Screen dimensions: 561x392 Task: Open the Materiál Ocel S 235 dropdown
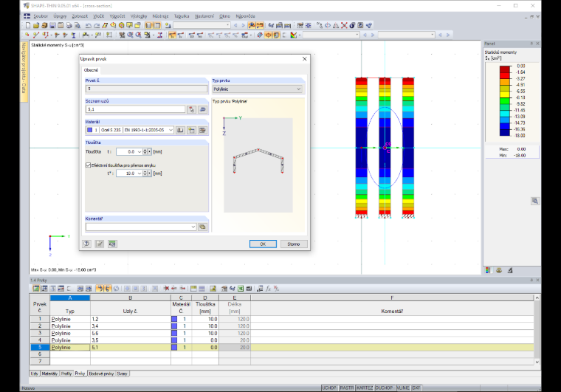tap(171, 130)
